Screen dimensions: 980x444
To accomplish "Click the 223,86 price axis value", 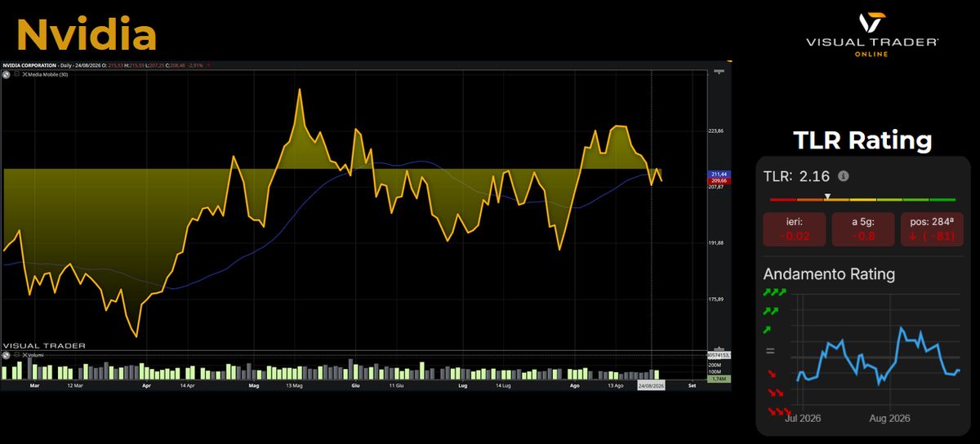I will 718,131.
